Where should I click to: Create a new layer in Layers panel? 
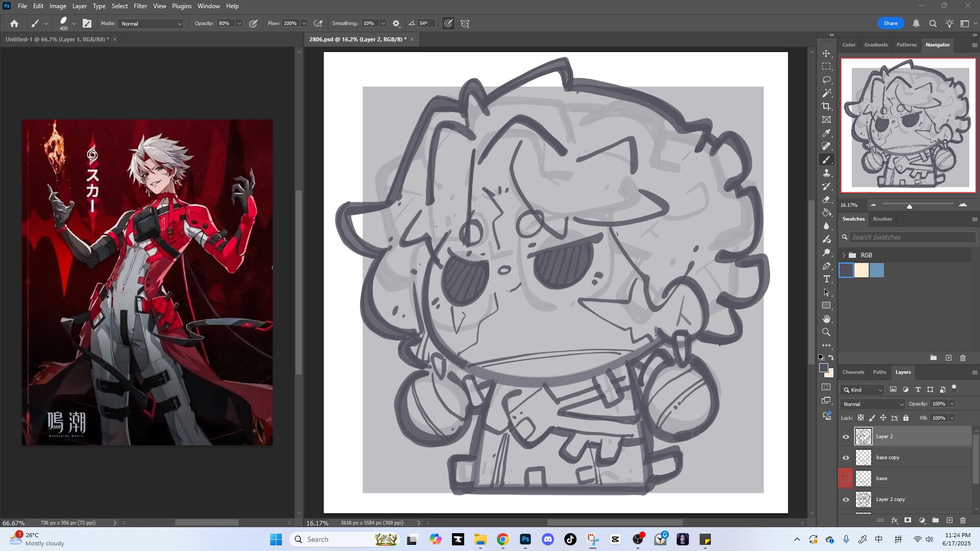(x=949, y=520)
